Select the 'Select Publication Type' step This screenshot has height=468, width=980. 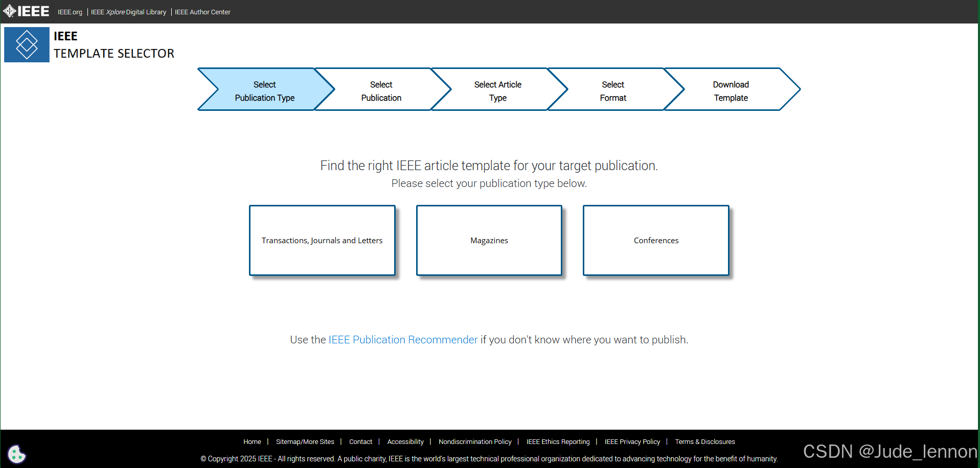coord(264,90)
